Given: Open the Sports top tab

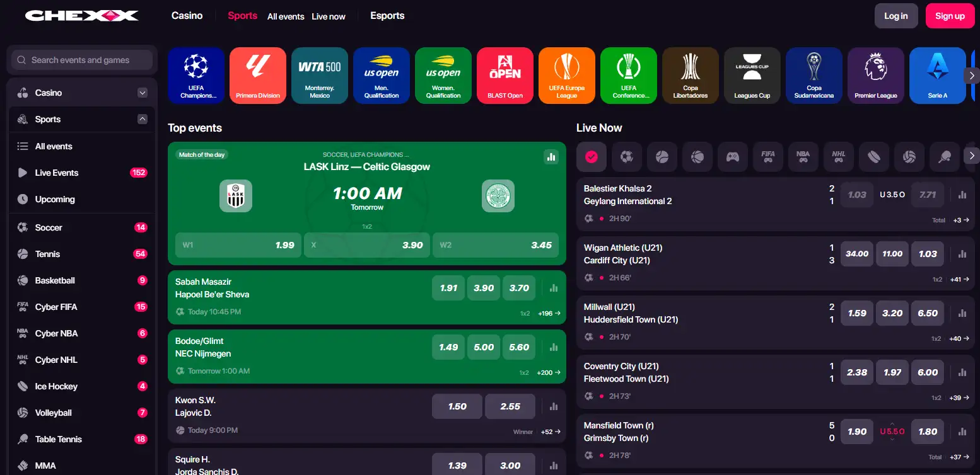Looking at the screenshot, I should coord(243,16).
